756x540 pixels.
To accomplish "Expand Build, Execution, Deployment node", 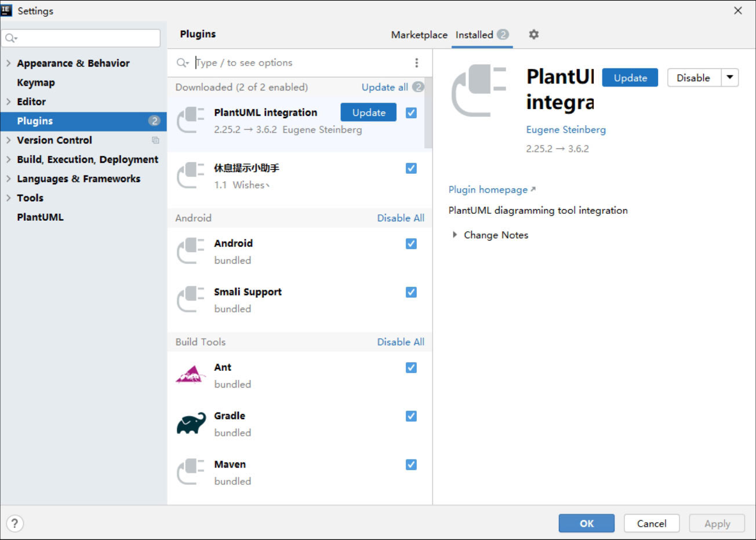I will pos(8,159).
